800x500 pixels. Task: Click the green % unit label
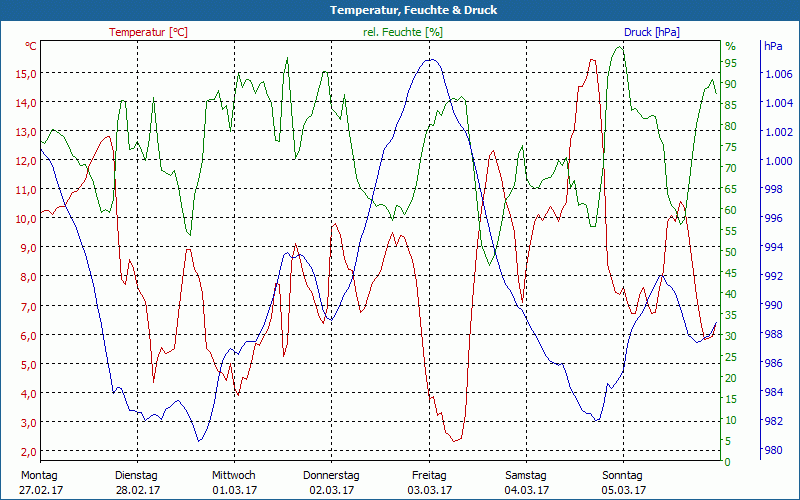point(730,46)
